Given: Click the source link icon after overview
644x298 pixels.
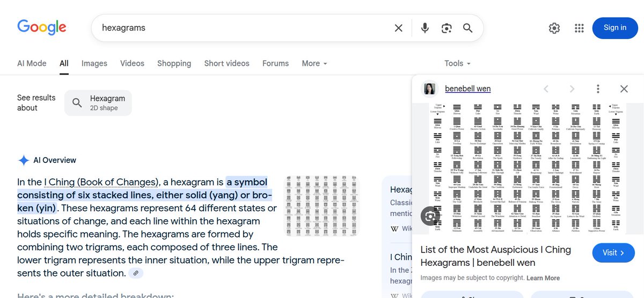Looking at the screenshot, I should coord(136,273).
